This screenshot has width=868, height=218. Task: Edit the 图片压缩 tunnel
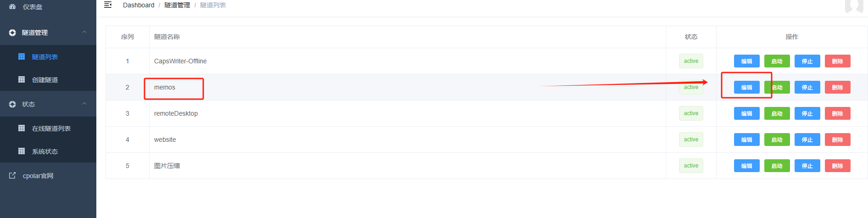(x=746, y=166)
